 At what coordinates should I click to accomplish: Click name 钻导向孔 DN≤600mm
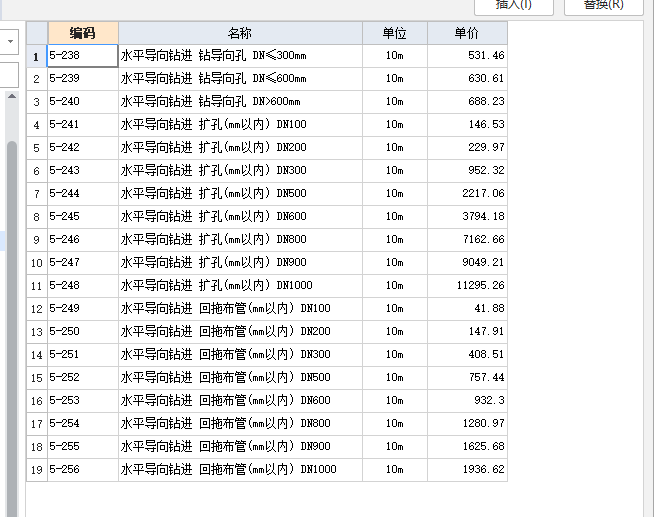pos(241,79)
